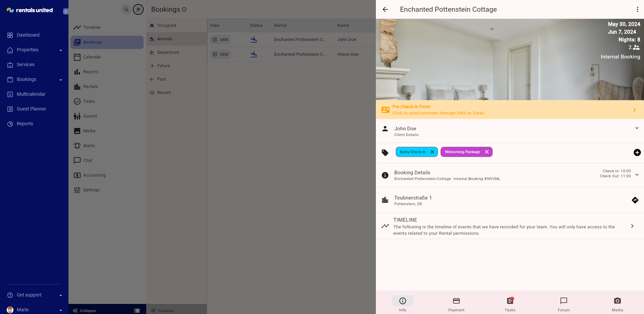
Task: Open the Forum tab
Action: (x=564, y=304)
